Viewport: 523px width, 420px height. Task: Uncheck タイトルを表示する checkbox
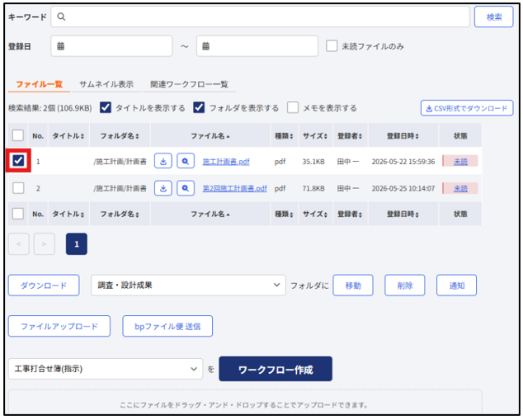[x=106, y=108]
